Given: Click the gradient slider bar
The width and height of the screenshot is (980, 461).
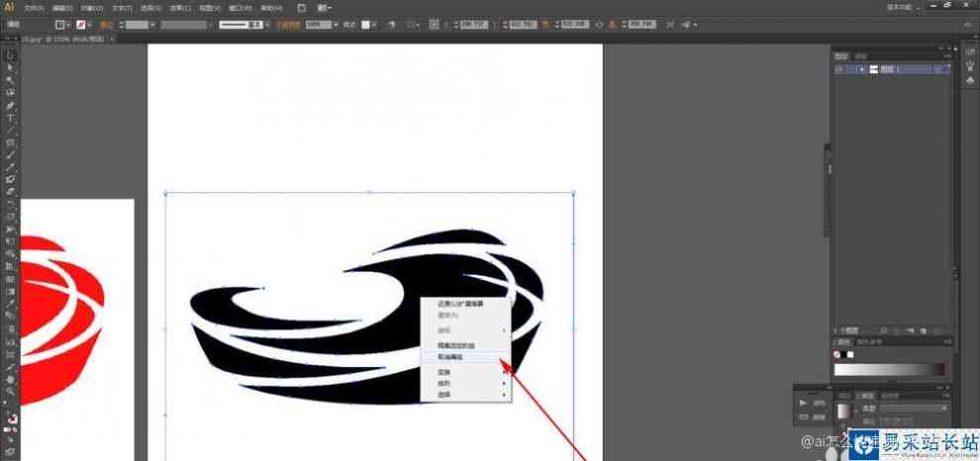Looking at the screenshot, I should tap(891, 369).
